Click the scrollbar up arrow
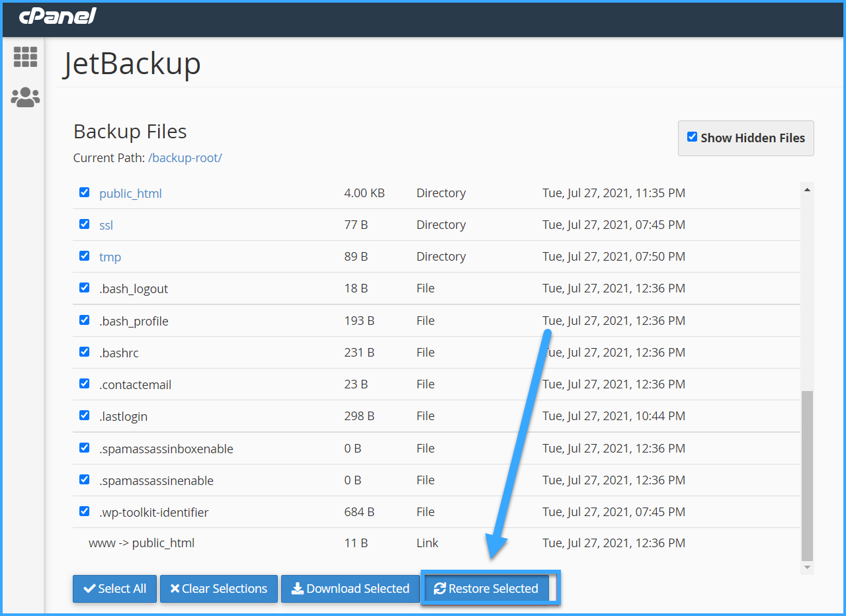 806,190
